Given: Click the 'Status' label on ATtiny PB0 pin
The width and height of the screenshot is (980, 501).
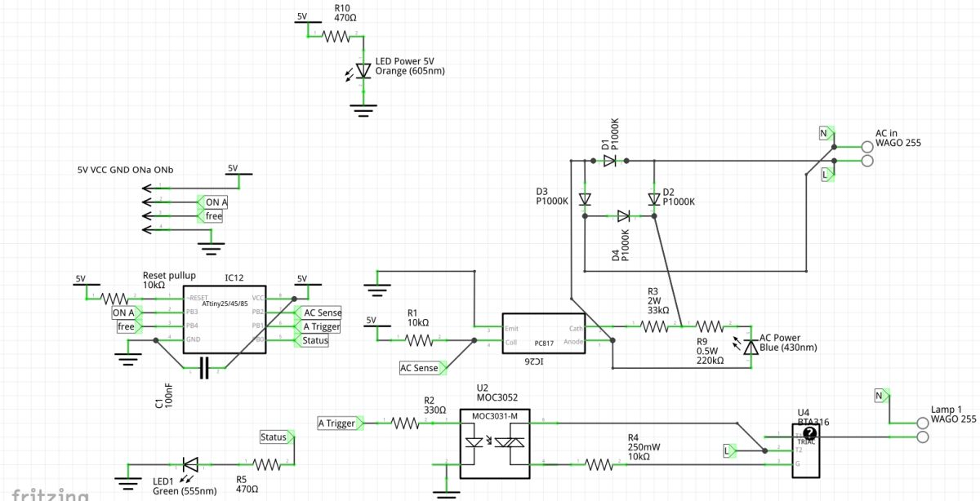Looking at the screenshot, I should point(311,340).
